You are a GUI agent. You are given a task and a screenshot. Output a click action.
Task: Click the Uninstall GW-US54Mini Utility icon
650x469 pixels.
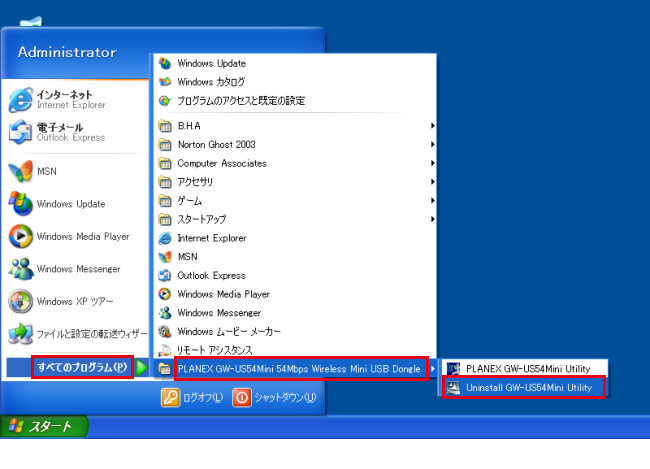coord(453,387)
